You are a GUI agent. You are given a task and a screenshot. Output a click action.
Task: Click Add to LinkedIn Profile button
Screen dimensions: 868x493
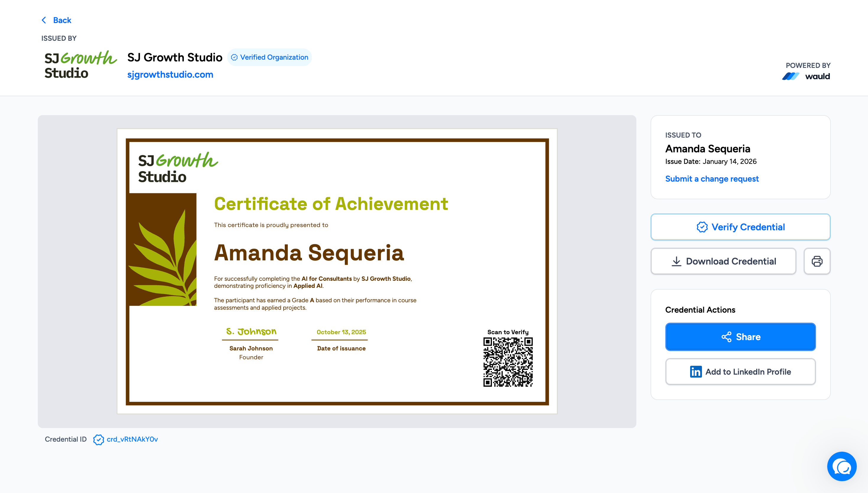click(x=740, y=372)
